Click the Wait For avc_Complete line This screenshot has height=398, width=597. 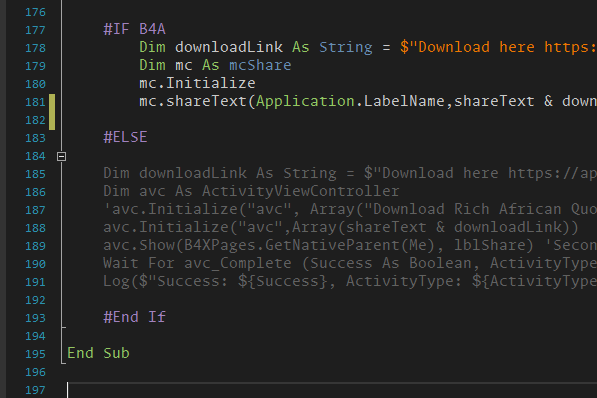pos(350,263)
